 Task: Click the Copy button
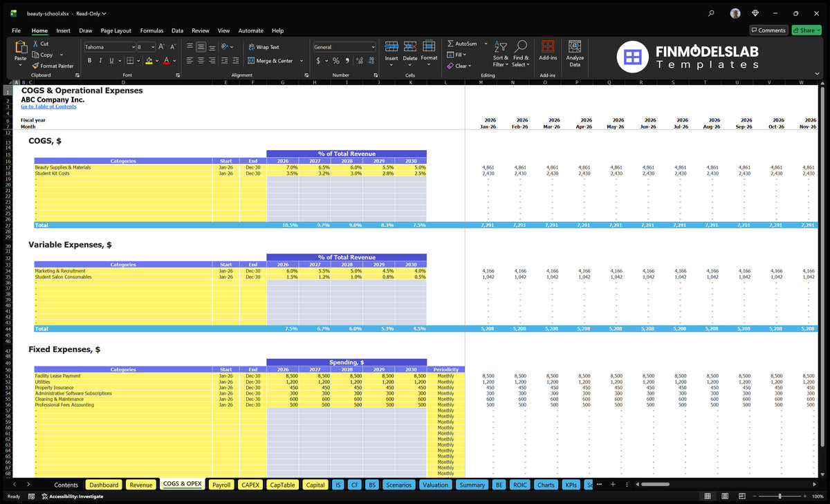coord(42,55)
